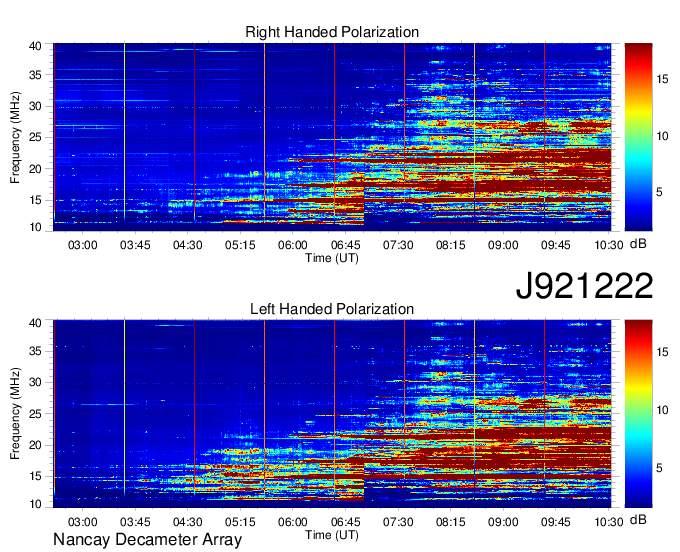Click the 35 MHz tick of Left Handed plot
This screenshot has height=552, width=680.
point(35,351)
